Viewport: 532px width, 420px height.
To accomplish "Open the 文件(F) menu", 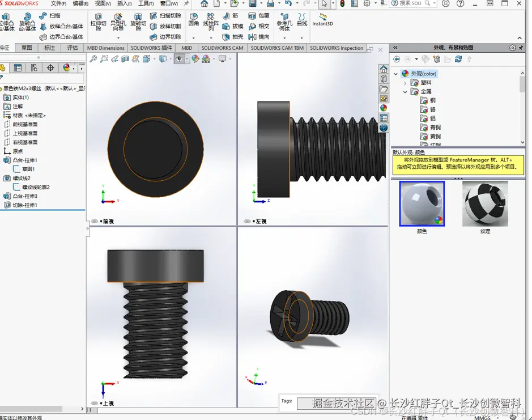I will coord(59,3).
